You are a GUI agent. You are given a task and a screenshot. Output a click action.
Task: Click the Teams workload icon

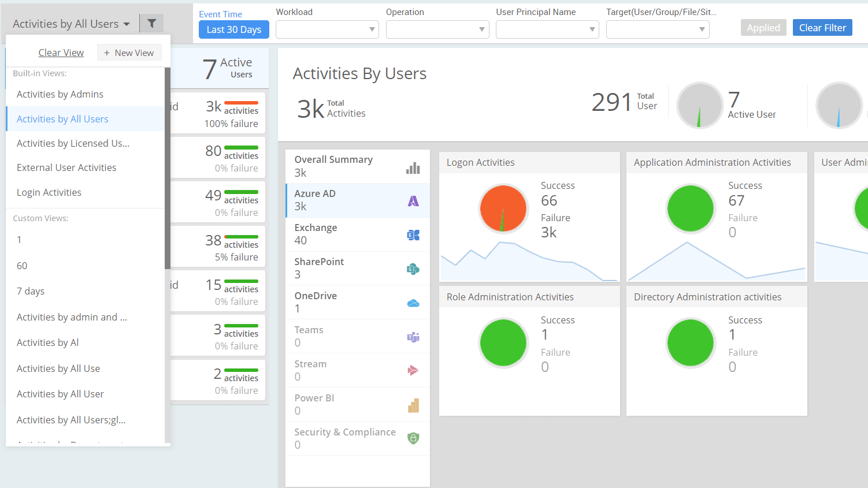point(413,336)
